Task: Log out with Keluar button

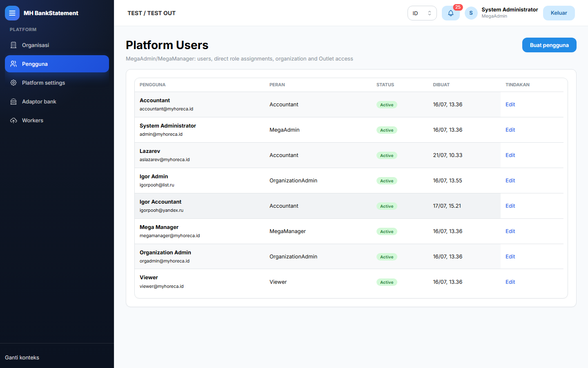Action: coord(559,13)
